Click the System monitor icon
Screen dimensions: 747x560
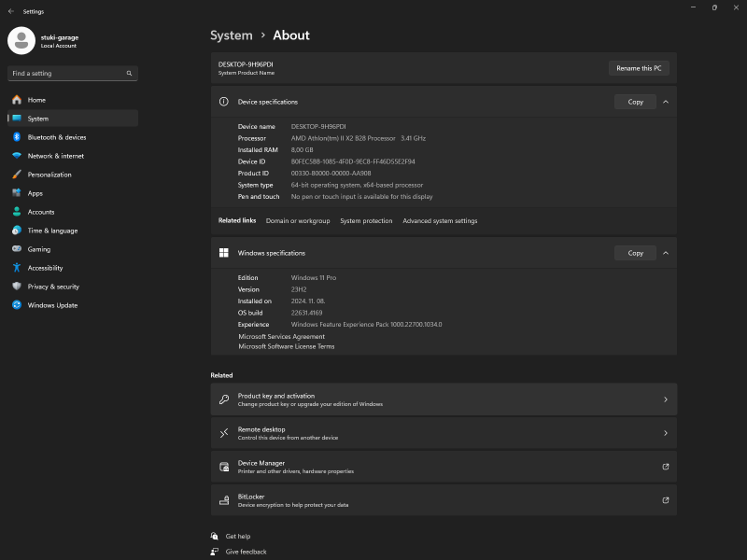click(17, 119)
